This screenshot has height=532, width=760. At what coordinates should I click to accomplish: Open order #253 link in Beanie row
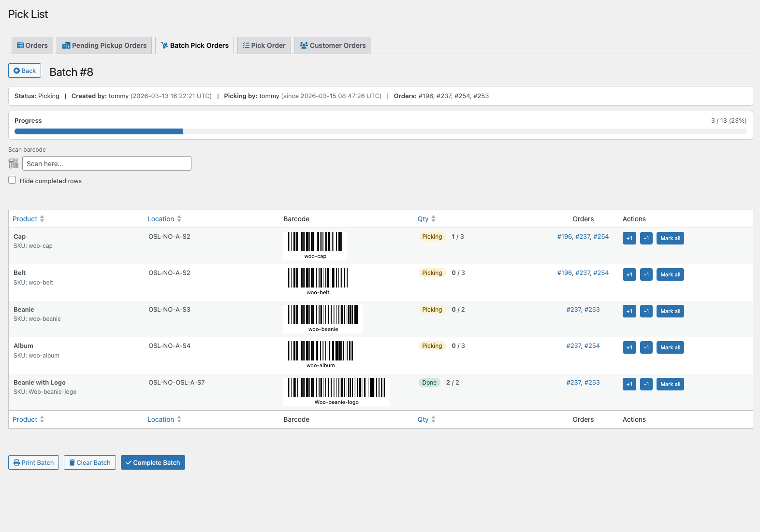click(x=592, y=309)
